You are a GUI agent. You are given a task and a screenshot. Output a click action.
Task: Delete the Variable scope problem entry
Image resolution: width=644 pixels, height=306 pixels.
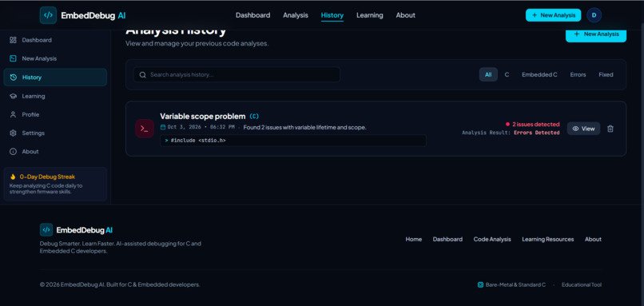610,129
